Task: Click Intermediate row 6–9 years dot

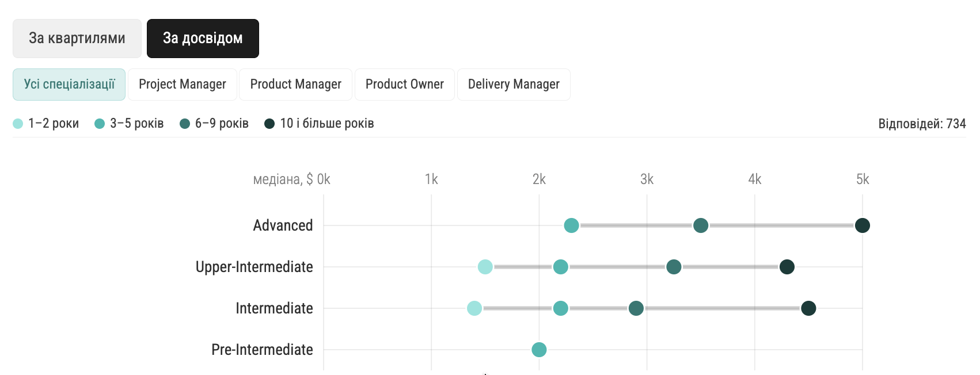Action: pyautogui.click(x=636, y=308)
